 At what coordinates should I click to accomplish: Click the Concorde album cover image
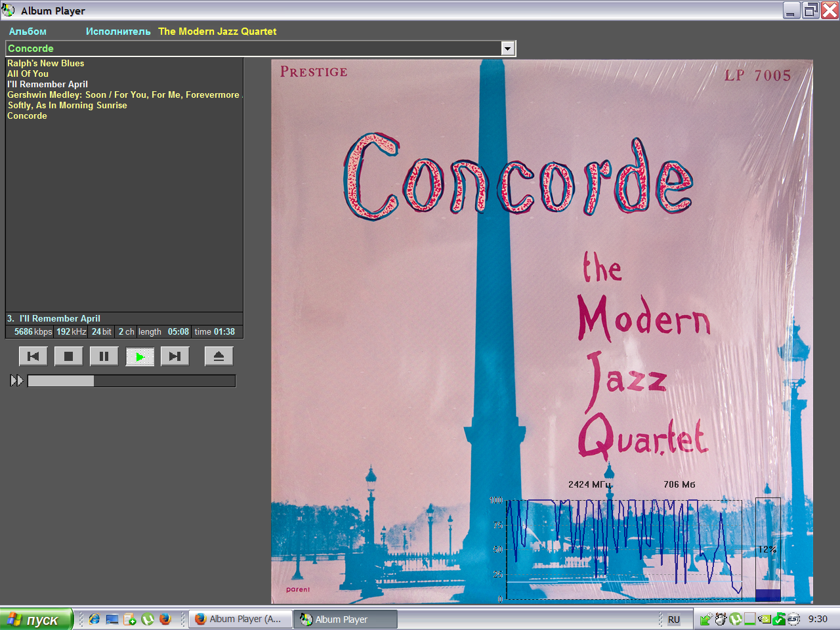coord(542,331)
